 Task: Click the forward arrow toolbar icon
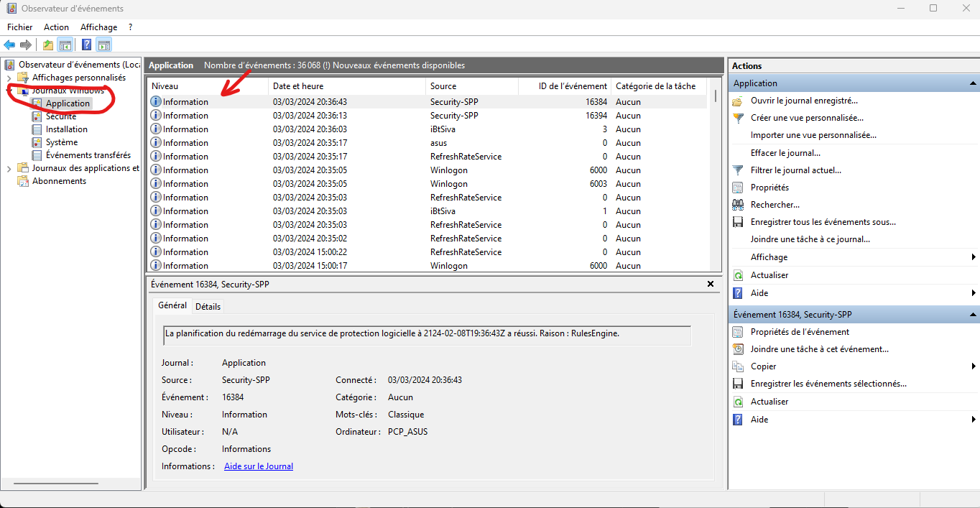point(26,45)
